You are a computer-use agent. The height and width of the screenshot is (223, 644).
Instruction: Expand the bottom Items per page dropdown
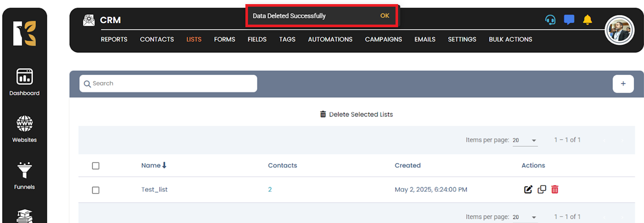click(x=526, y=217)
